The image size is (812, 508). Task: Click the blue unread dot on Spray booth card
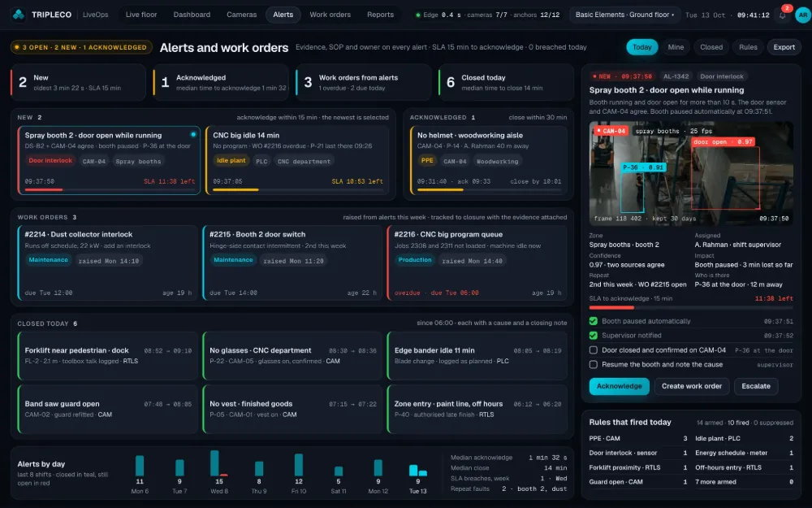click(x=193, y=134)
